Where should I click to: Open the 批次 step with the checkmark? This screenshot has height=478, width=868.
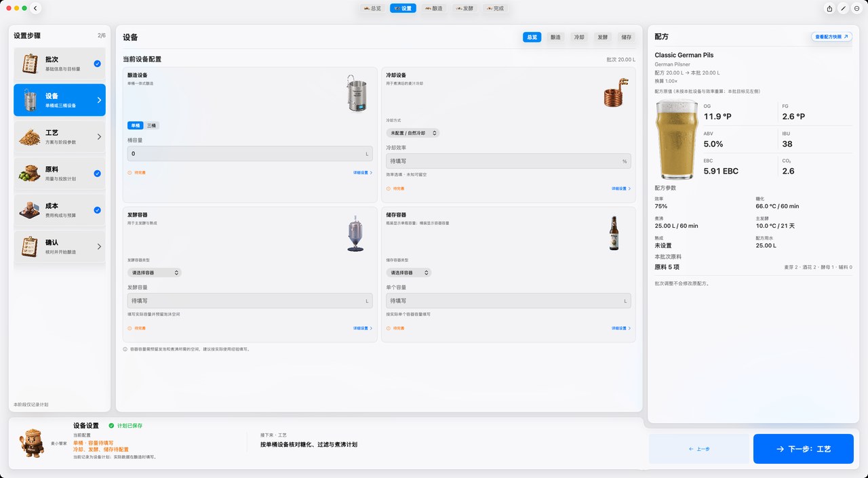pos(60,64)
